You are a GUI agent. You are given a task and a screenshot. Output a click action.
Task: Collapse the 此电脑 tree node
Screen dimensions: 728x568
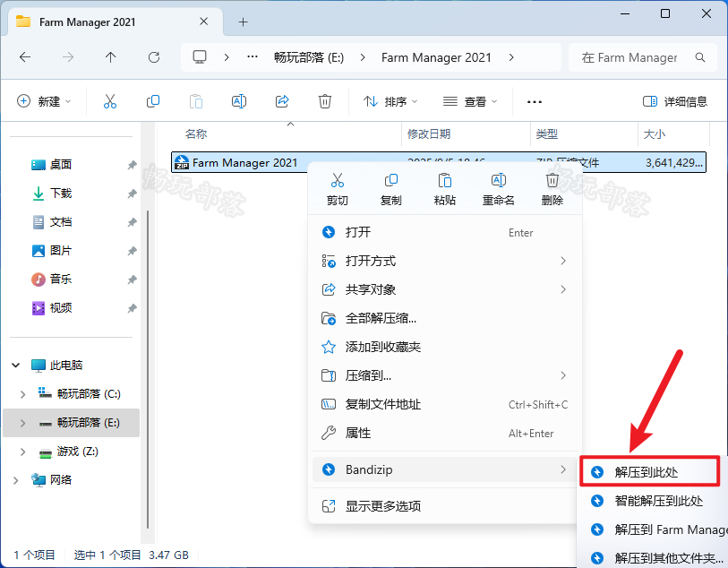16,365
